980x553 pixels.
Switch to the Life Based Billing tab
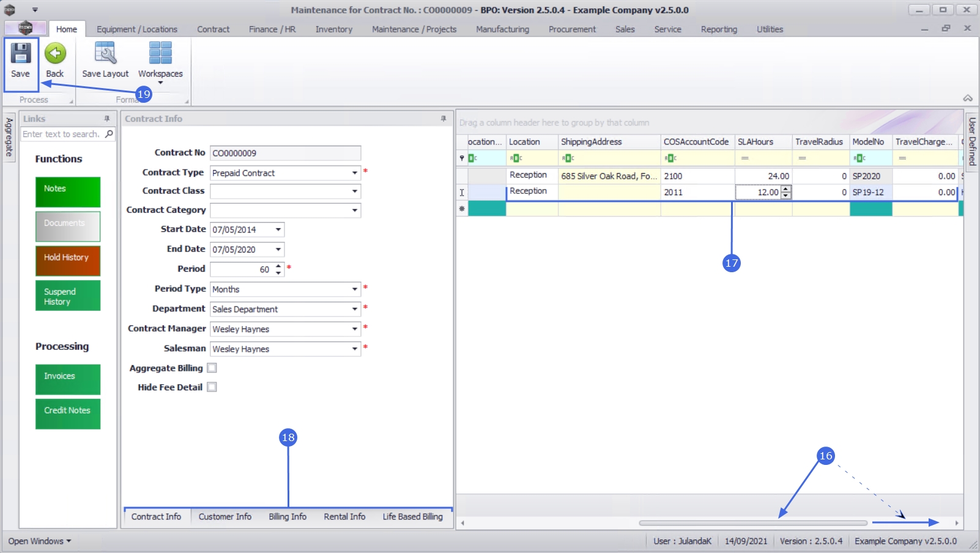(413, 517)
